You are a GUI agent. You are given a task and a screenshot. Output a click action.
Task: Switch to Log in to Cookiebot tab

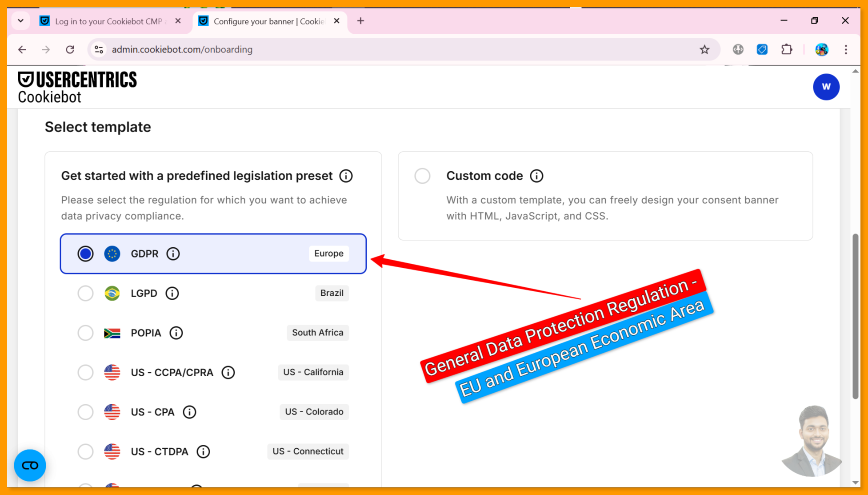point(109,21)
